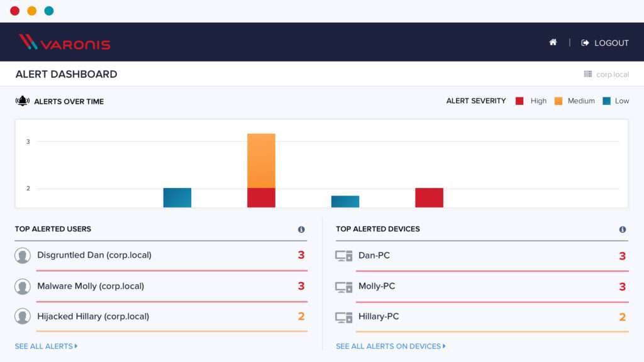Click the Malware Molly user avatar
644x362 pixels.
click(23, 287)
